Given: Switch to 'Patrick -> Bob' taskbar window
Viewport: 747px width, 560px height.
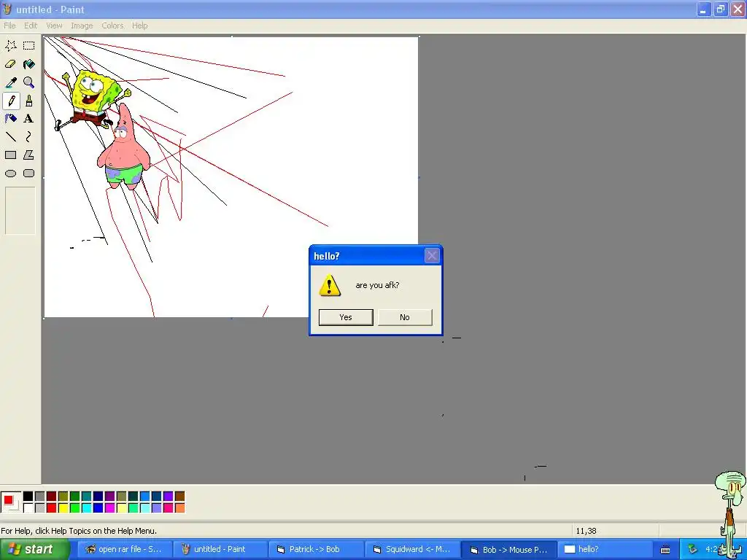Looking at the screenshot, I should [x=315, y=550].
